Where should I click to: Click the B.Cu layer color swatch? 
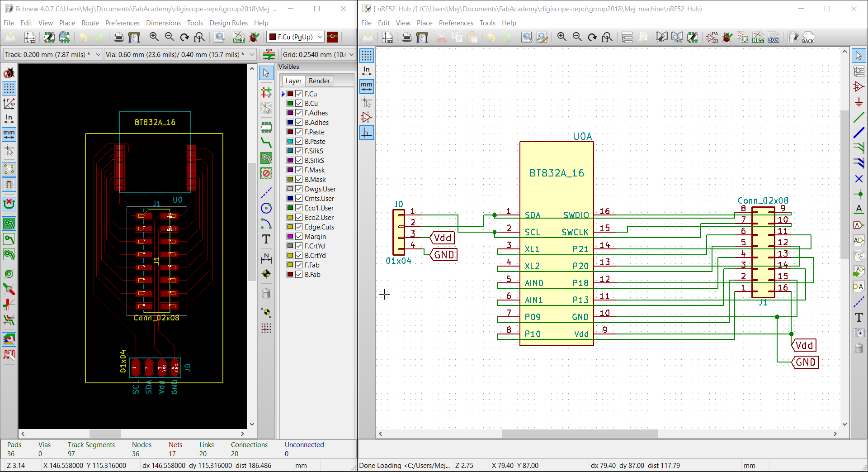pos(290,103)
